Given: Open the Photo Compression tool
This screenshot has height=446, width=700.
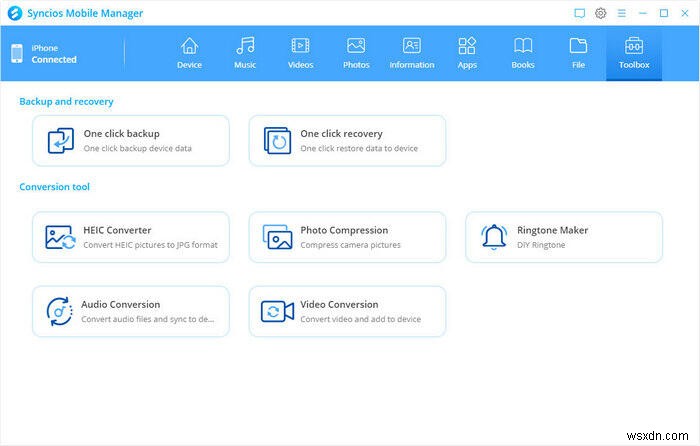Looking at the screenshot, I should pos(347,237).
